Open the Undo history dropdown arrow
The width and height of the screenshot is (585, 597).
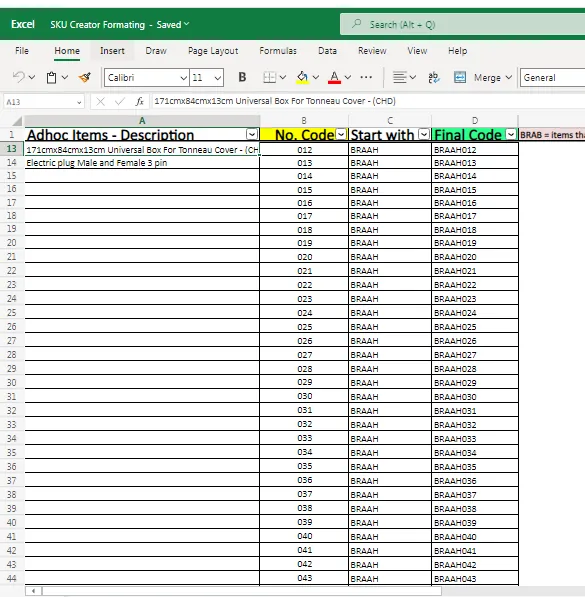click(32, 78)
